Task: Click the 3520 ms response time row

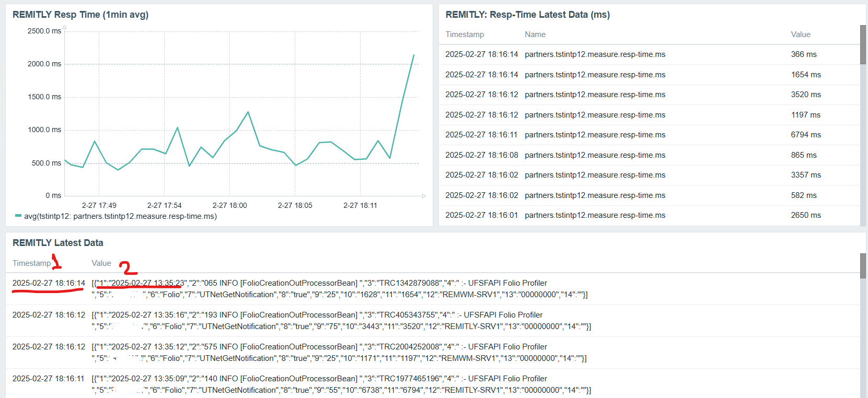Action: (x=649, y=95)
